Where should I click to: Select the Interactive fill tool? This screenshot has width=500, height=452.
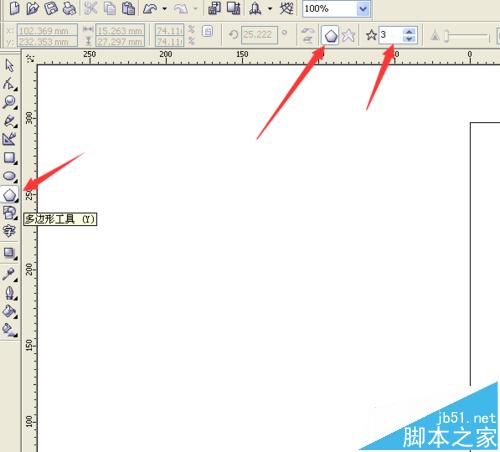pos(9,329)
